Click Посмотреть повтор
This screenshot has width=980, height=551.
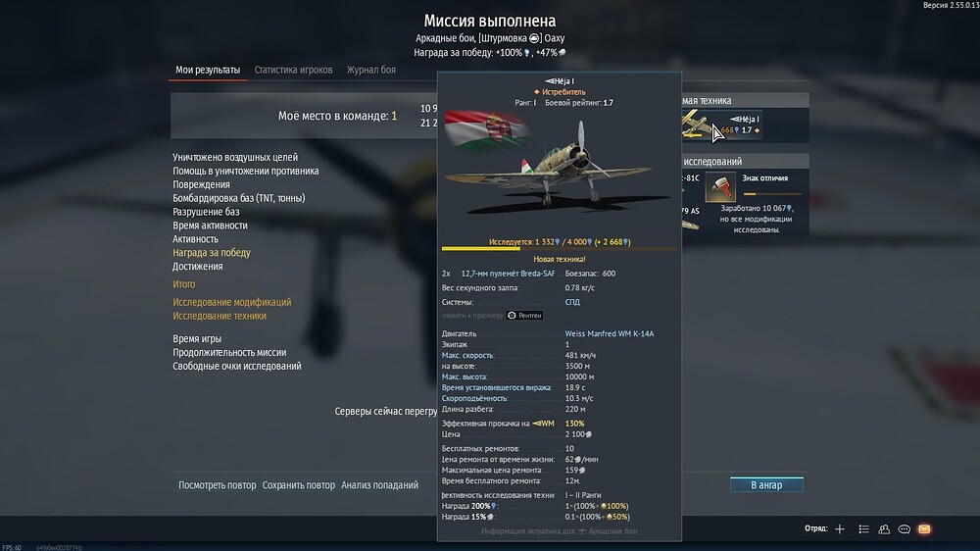pos(217,484)
